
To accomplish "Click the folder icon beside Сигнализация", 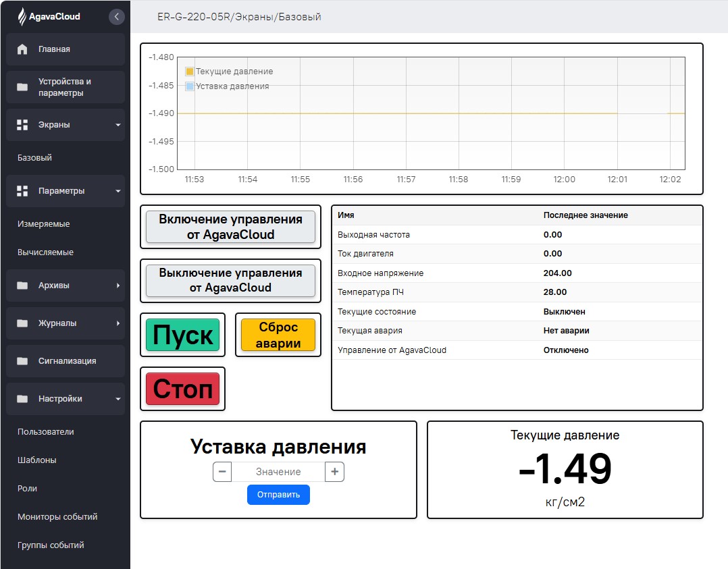I will point(22,361).
